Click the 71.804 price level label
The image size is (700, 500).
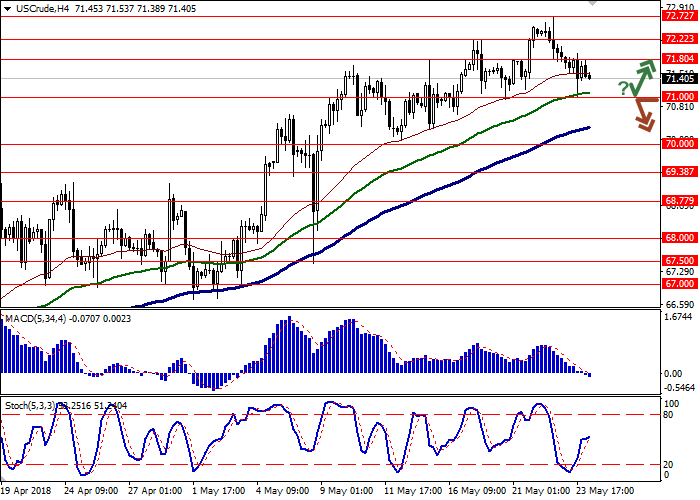pyautogui.click(x=679, y=60)
